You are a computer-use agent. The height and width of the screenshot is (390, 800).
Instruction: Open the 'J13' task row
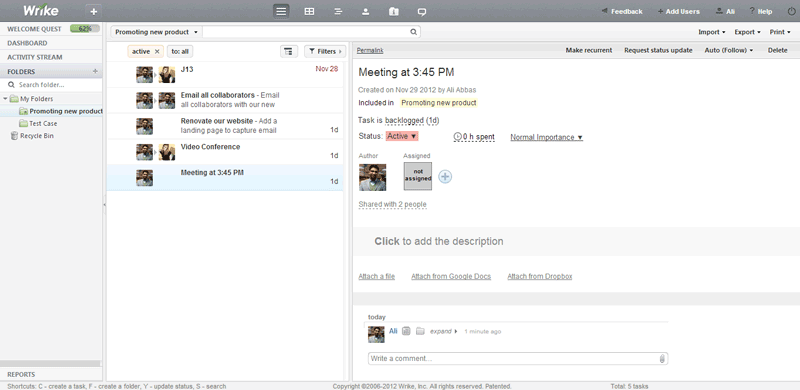(224, 75)
